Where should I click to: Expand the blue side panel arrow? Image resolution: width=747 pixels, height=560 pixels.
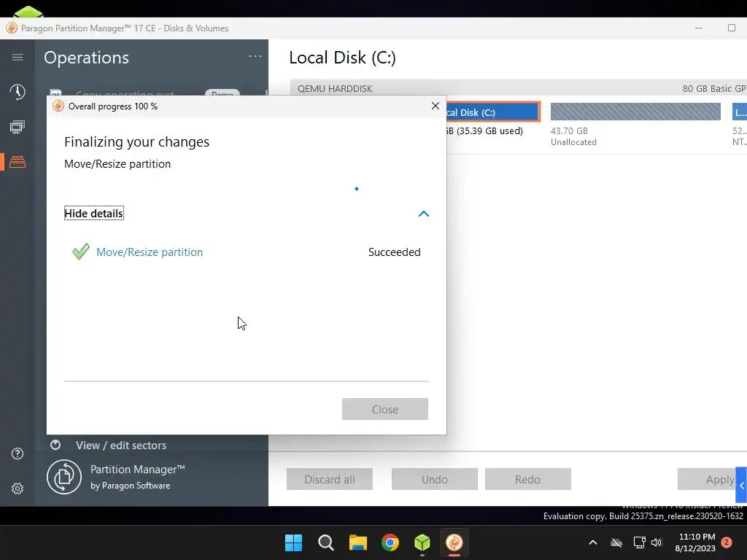(x=741, y=485)
